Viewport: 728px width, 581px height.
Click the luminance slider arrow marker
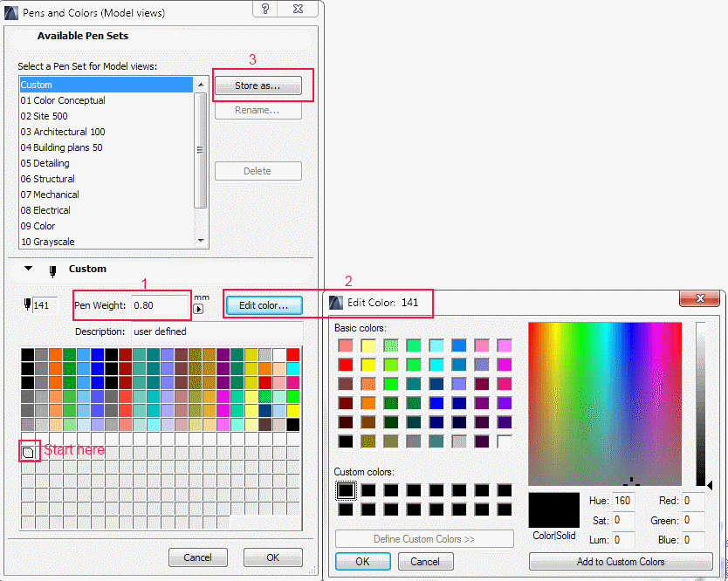(710, 485)
